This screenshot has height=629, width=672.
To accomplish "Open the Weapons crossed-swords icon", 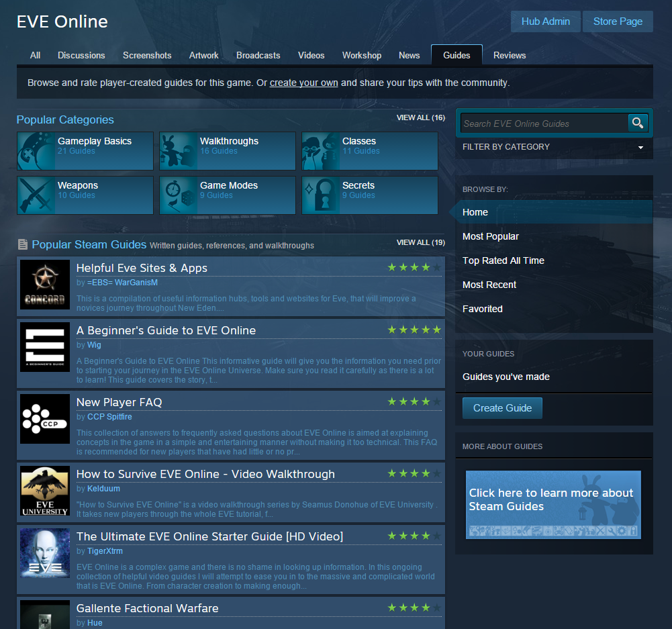I will click(x=36, y=195).
